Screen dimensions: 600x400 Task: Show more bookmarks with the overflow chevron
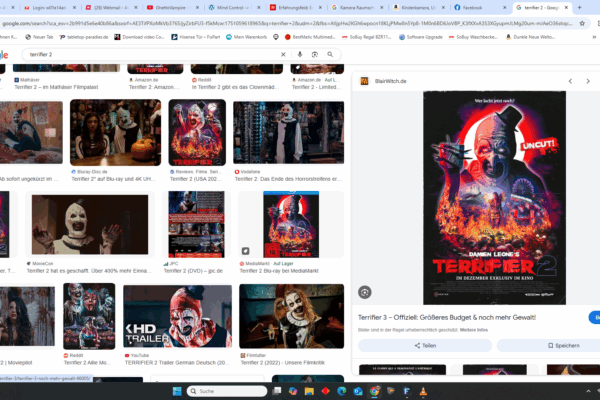pos(594,37)
